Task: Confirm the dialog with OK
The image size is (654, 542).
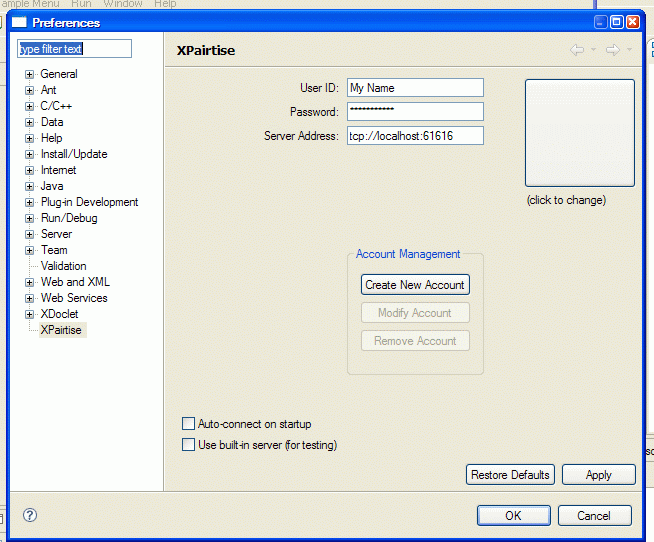Action: click(x=513, y=516)
